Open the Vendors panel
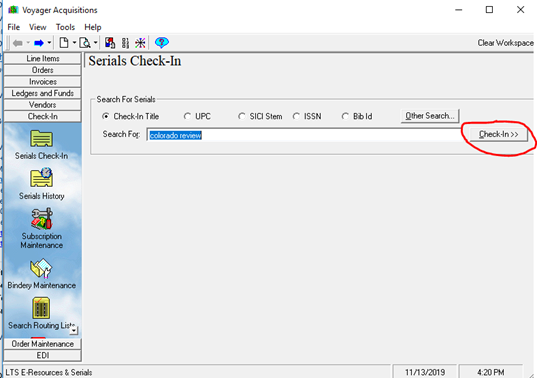 (42, 105)
